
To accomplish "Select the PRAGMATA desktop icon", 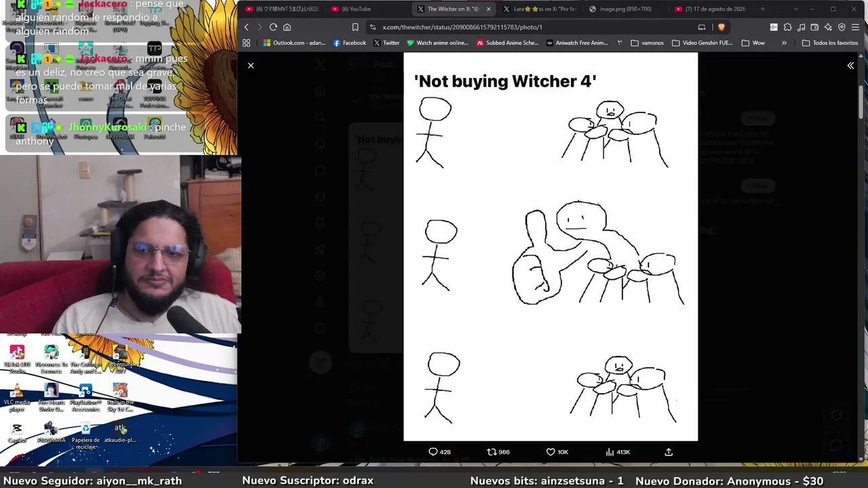I will (51, 432).
